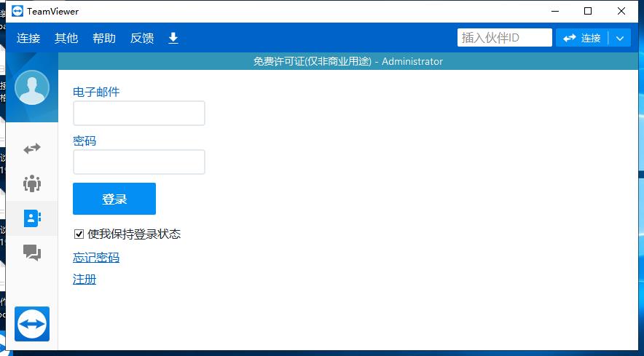Follow the 注册 link
644x356 pixels.
(85, 280)
